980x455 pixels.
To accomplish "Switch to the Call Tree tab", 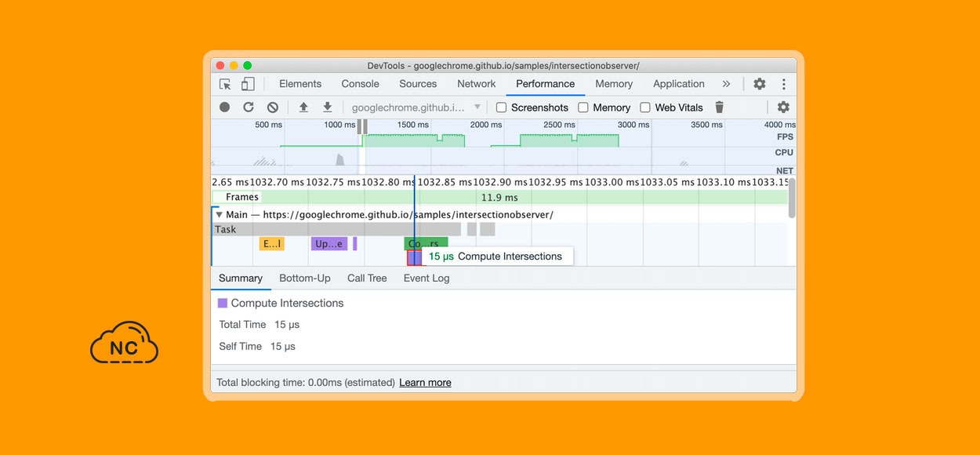I will tap(367, 278).
